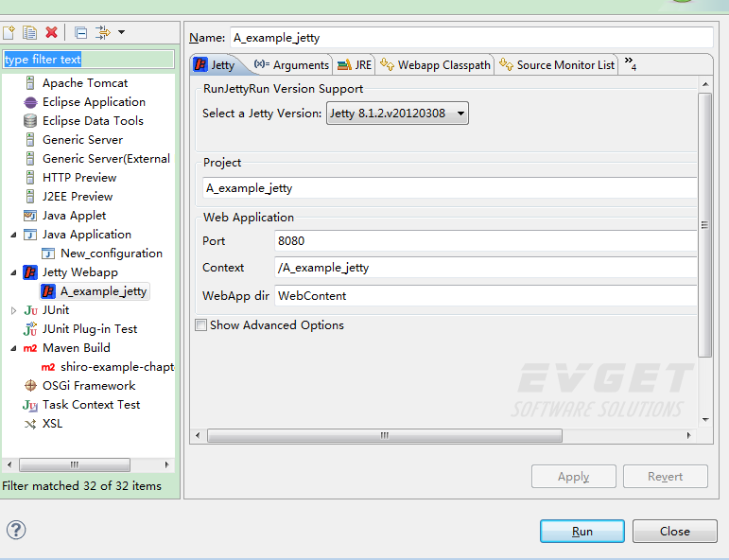729x560 pixels.
Task: Click the Context field
Action: point(485,268)
